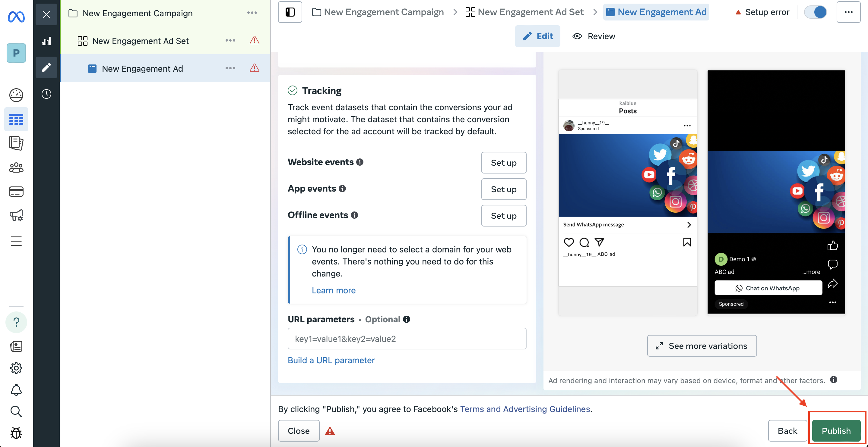Open the Build a URL parameter link
Viewport: 868px width, 447px height.
pos(331,360)
